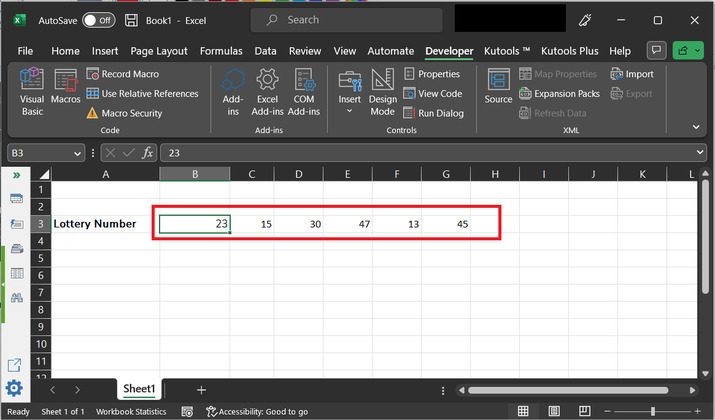Collapse the ribbon with chevron
715x420 pixels.
[697, 127]
